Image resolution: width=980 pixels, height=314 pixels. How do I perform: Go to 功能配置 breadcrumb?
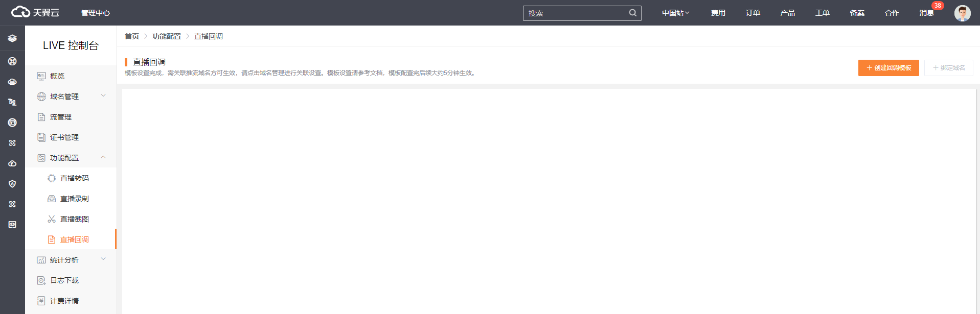[167, 36]
